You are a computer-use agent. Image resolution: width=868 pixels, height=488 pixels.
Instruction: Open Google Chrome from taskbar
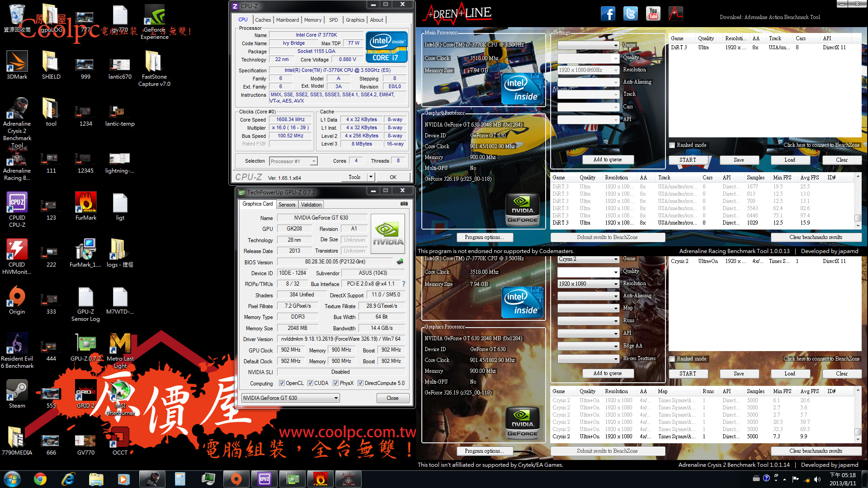click(x=40, y=479)
